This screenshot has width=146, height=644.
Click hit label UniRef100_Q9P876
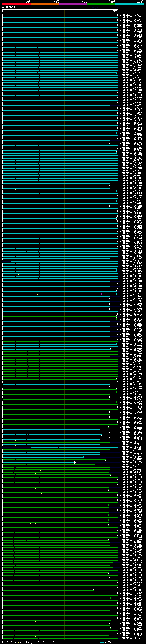point(131,316)
